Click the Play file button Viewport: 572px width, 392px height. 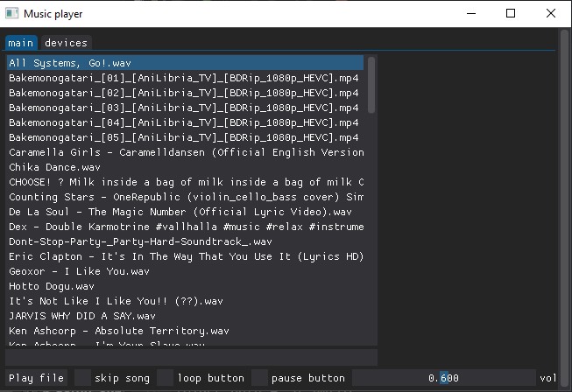click(x=37, y=378)
